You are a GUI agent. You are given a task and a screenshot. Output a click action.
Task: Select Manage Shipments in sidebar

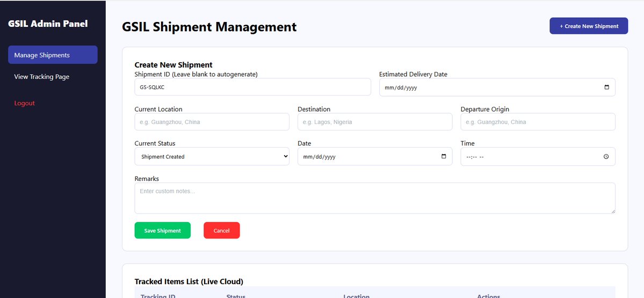(x=53, y=55)
